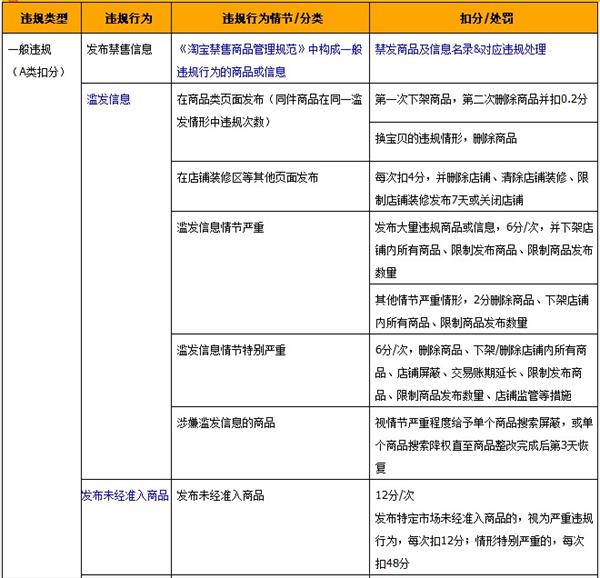Select the 滥发信息情节严重 cell
Screen dimensions: 600x578
[x=220, y=227]
